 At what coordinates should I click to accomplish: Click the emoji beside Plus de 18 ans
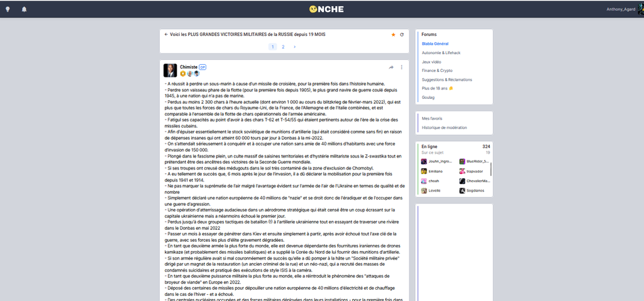(451, 88)
